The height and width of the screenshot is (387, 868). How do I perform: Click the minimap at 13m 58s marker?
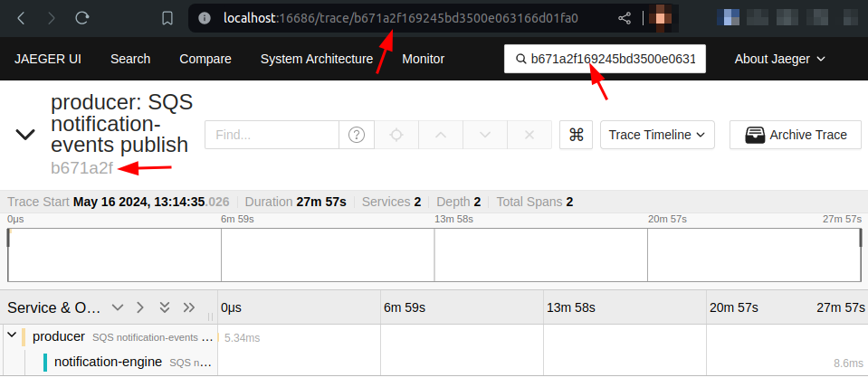tap(434, 255)
